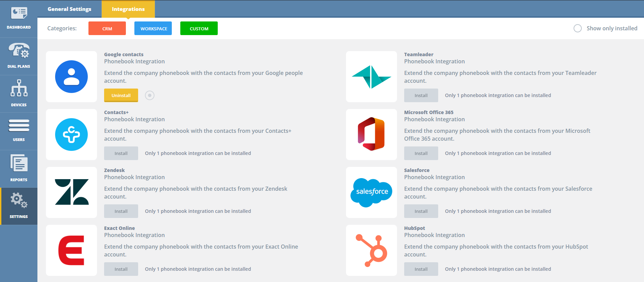Click the Exact Online logo
Viewport: 644px width, 282px height.
point(71,250)
